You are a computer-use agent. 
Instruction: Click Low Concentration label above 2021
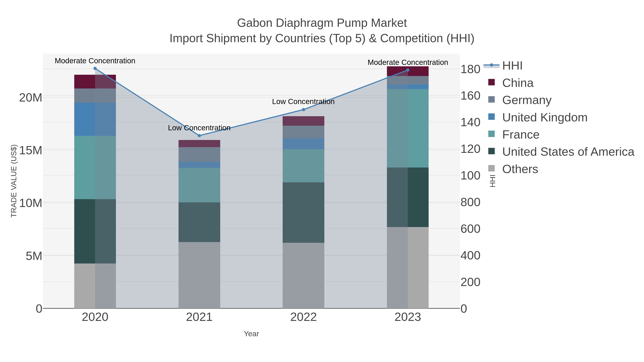(x=199, y=128)
